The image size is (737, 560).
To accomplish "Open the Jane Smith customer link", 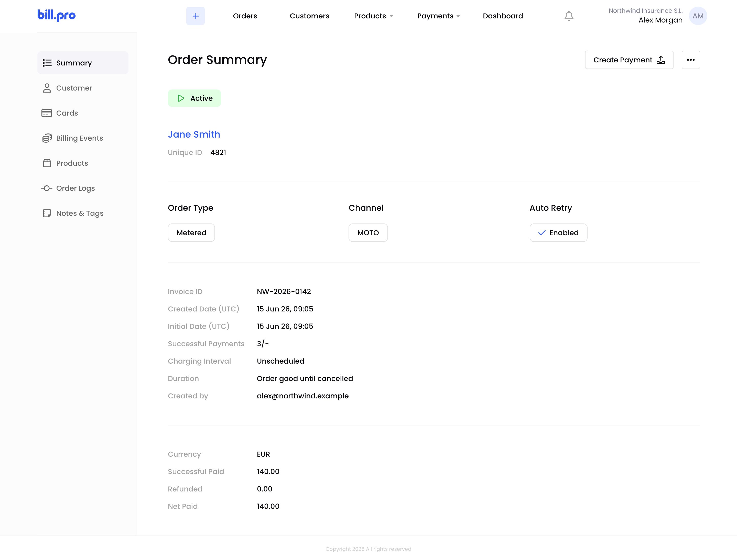I will (194, 134).
